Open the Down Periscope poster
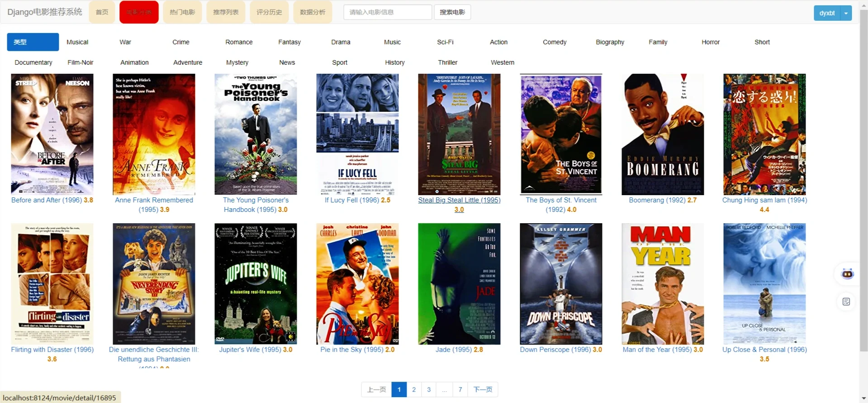 coord(561,284)
